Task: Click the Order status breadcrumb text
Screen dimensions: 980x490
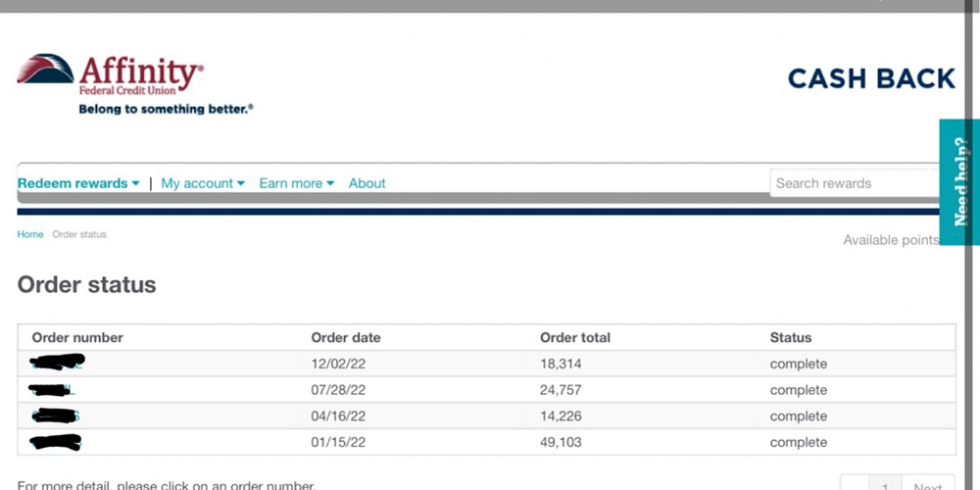Action: 79,234
